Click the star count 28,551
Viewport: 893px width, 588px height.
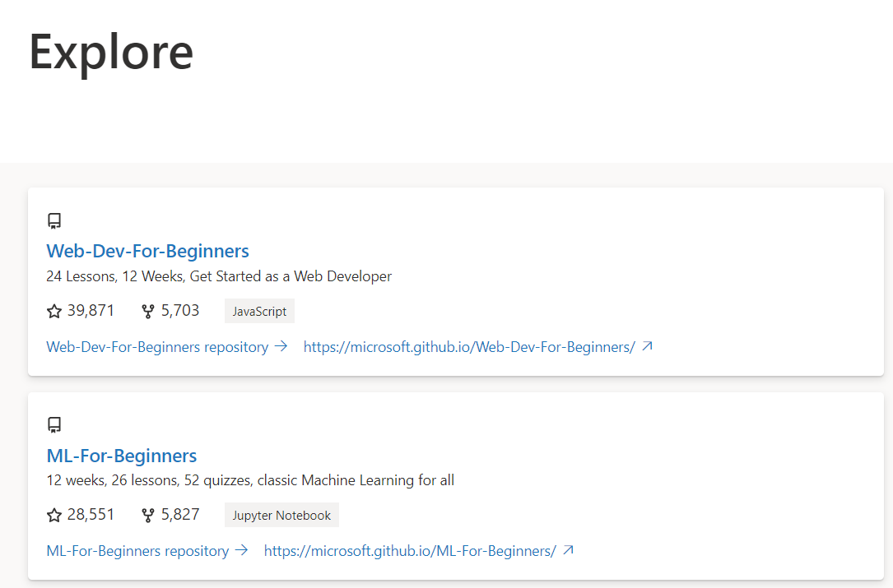tap(91, 514)
